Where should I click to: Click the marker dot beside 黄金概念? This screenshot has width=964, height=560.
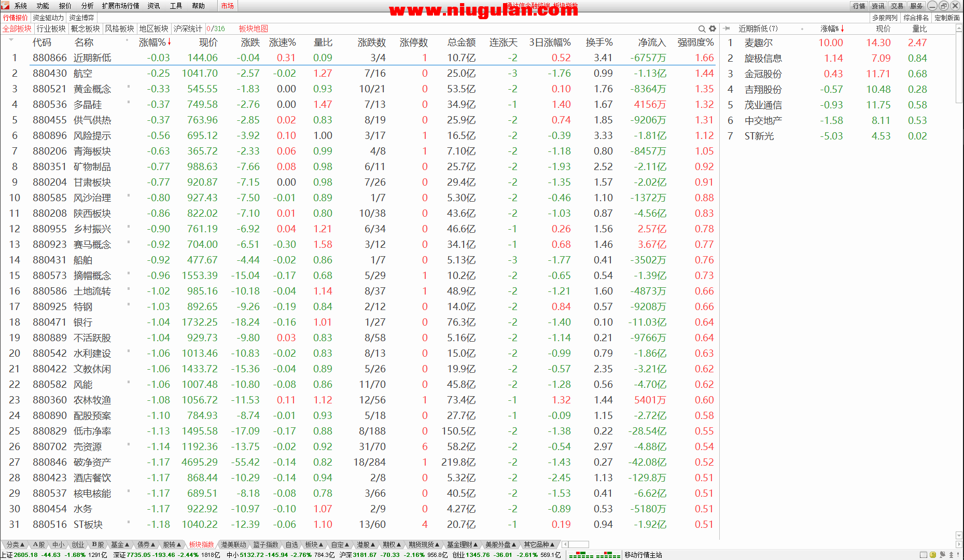click(x=129, y=86)
